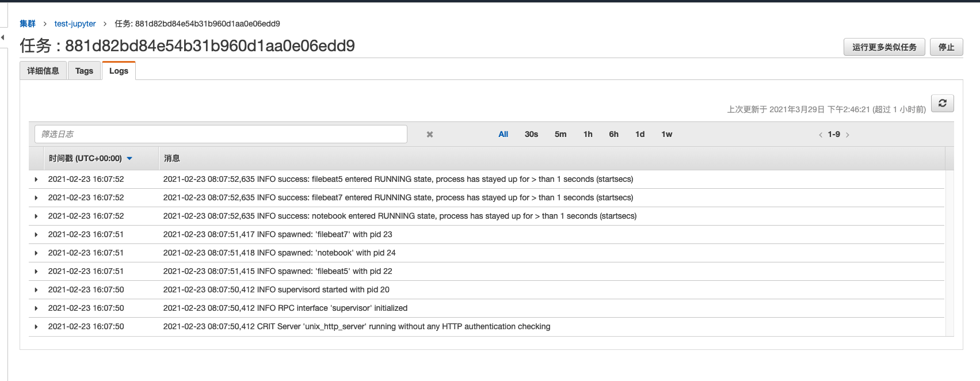Screen dimensions: 980x381
Task: Switch to the 详细信息 tab
Action: point(43,71)
